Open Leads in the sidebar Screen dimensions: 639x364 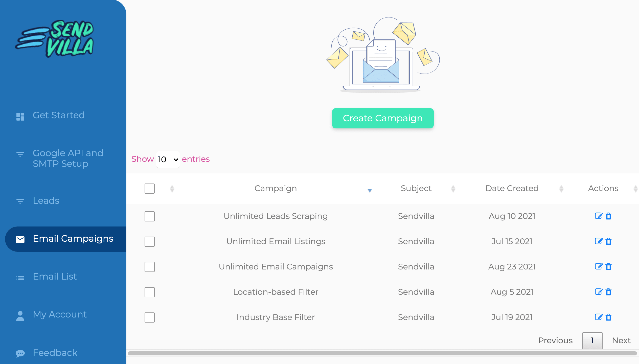46,201
